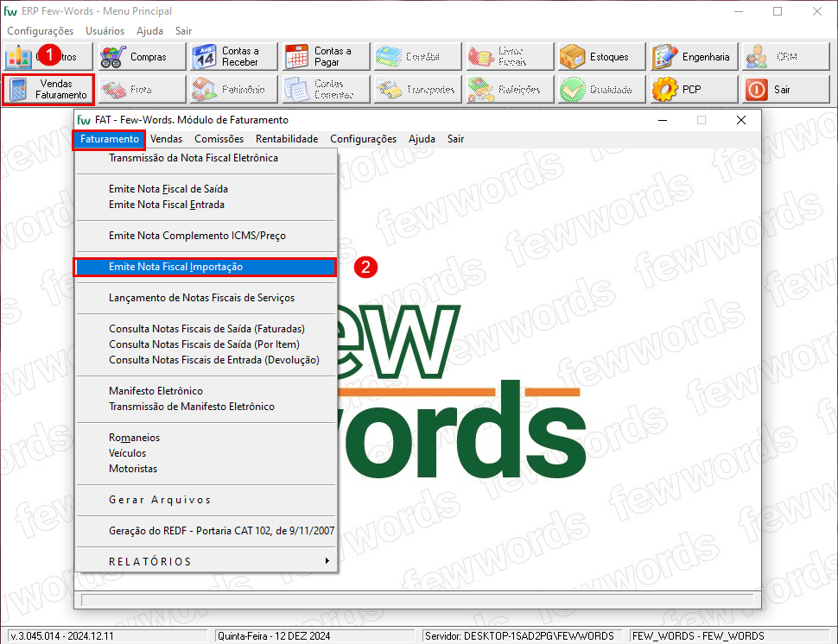This screenshot has height=644, width=838.
Task: Select Emite Nota Fiscal Importação
Action: coord(206,267)
